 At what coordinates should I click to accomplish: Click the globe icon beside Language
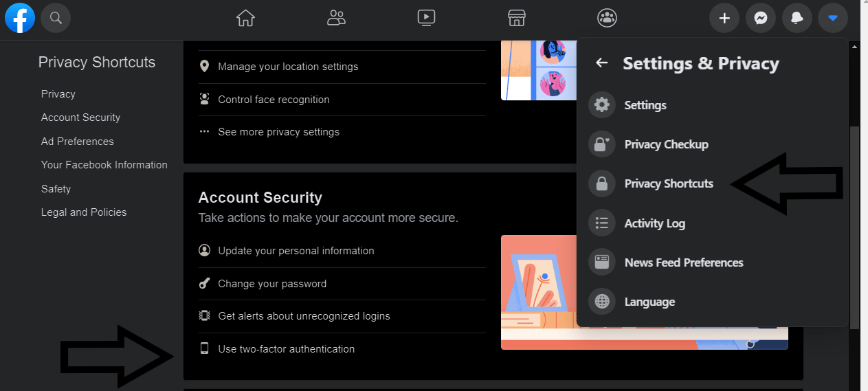[602, 302]
